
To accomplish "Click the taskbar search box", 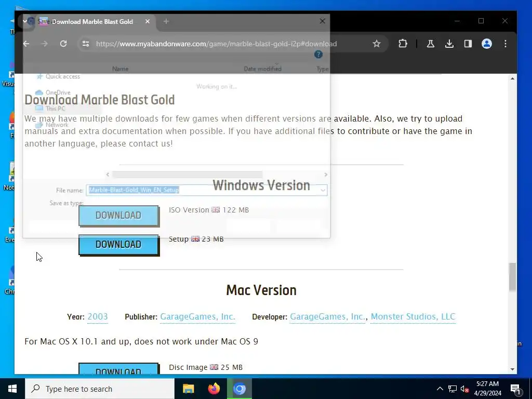I will pos(99,389).
